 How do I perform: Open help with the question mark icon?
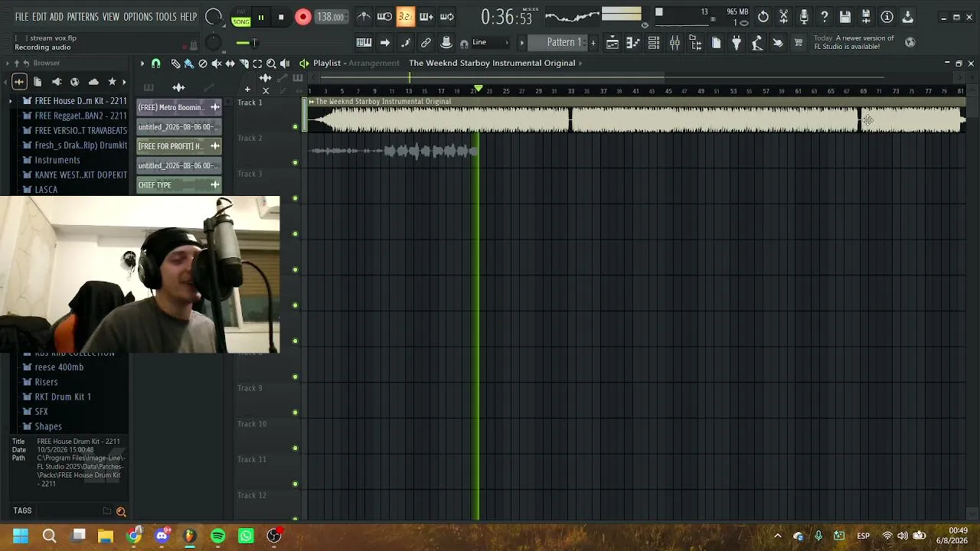[x=825, y=16]
